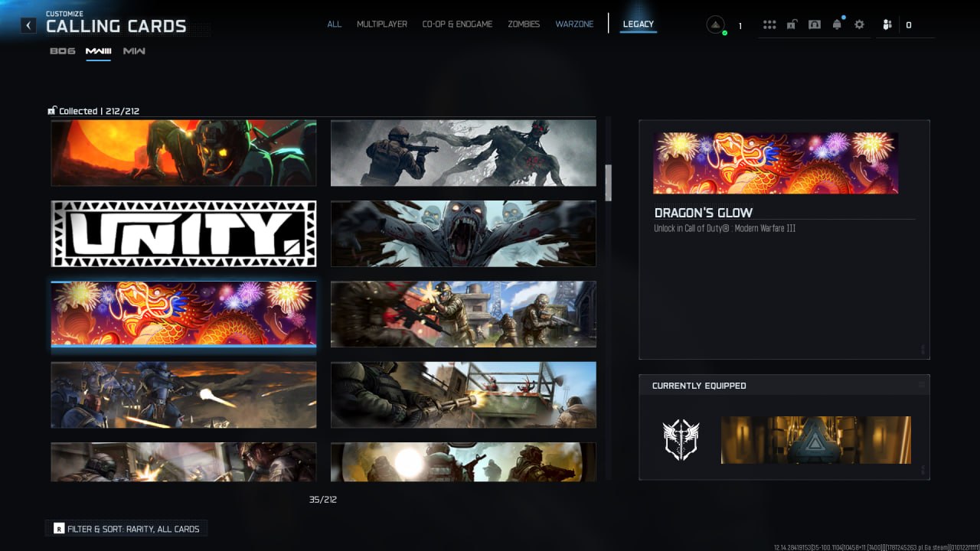
Task: Select the UNITY calling card
Action: (x=184, y=234)
